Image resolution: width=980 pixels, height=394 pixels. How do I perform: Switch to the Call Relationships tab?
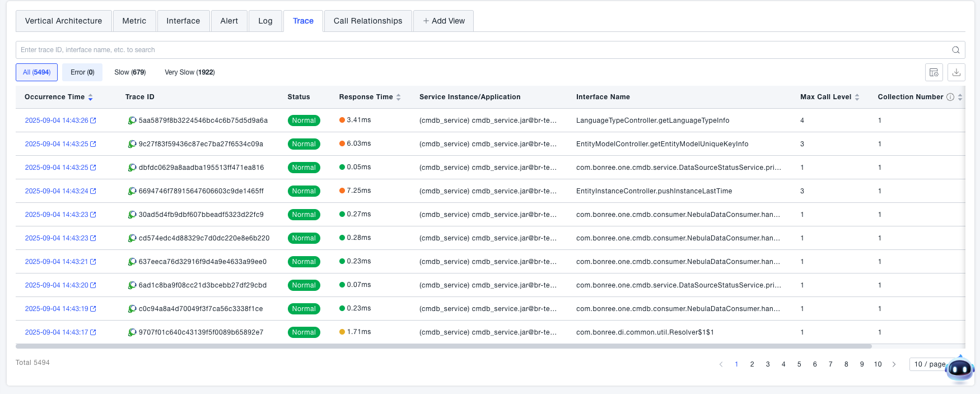tap(368, 21)
